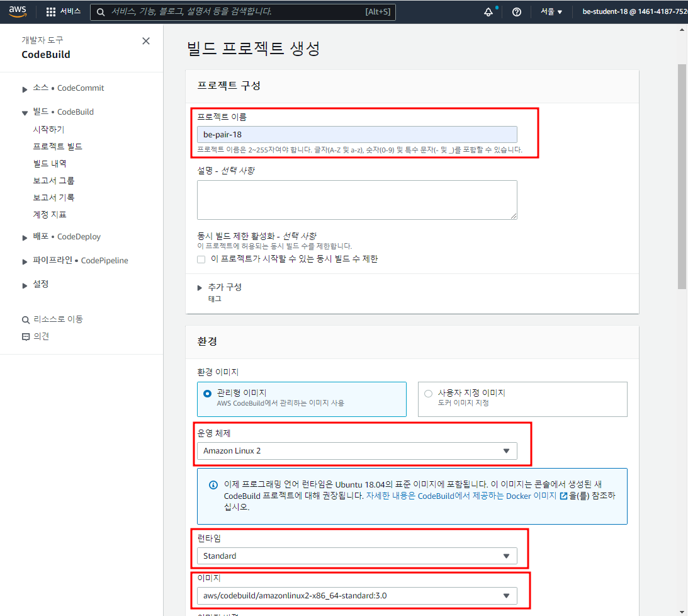Select the 관리형 이미지 radio option
The image size is (688, 616).
(x=208, y=394)
